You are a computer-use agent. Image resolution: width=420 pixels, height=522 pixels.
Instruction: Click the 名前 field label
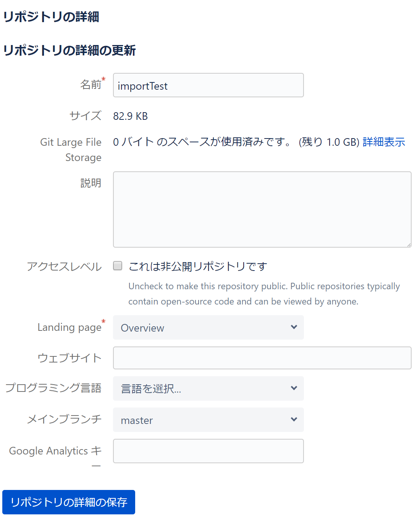pyautogui.click(x=90, y=84)
